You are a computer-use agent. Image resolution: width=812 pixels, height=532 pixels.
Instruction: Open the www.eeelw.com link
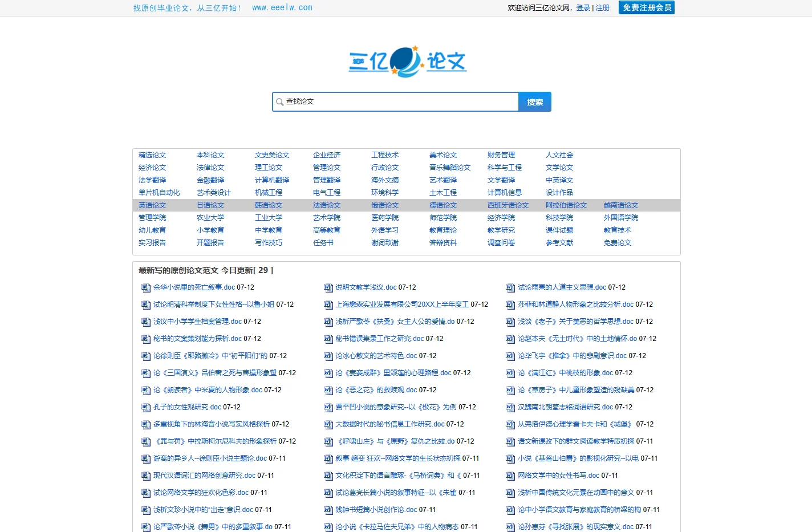(282, 8)
